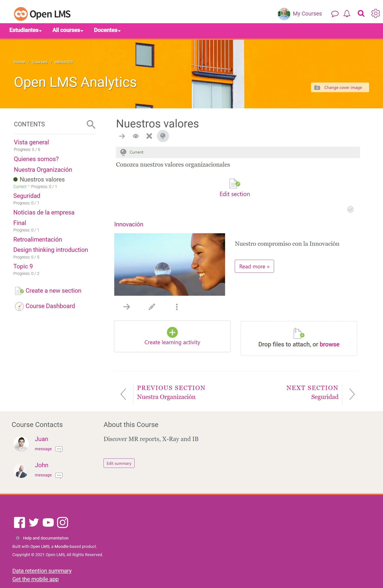
Task: Open the notifications bell icon
Action: pos(347,13)
